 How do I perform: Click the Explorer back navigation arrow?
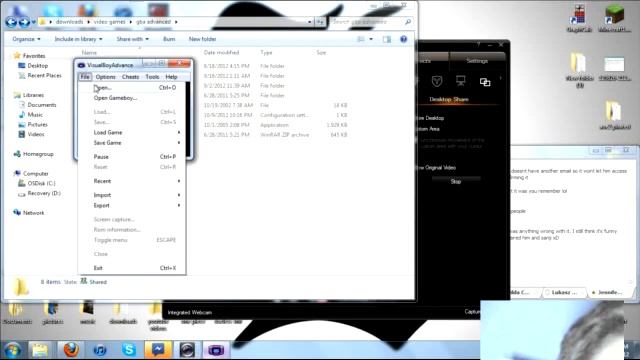(x=11, y=22)
